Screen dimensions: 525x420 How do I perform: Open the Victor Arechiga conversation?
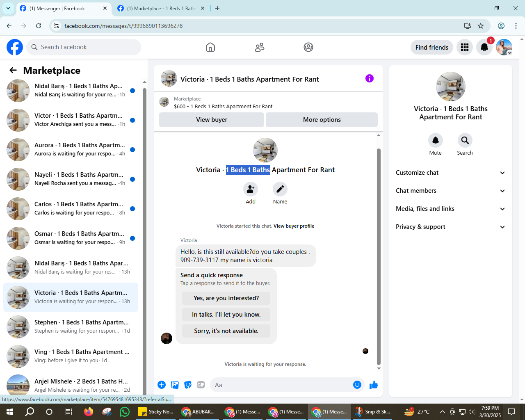[71, 120]
